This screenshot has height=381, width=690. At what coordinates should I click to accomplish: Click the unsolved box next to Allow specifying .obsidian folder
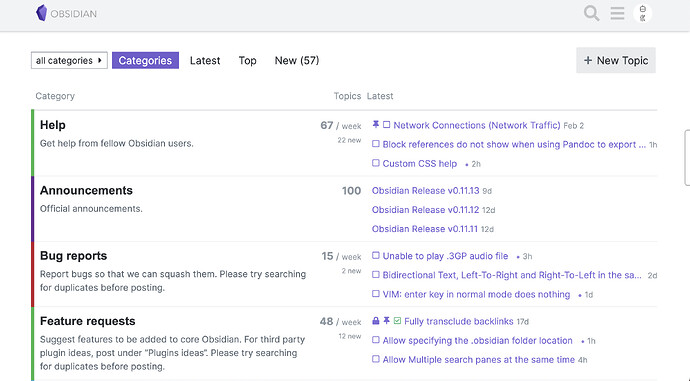pyautogui.click(x=375, y=340)
